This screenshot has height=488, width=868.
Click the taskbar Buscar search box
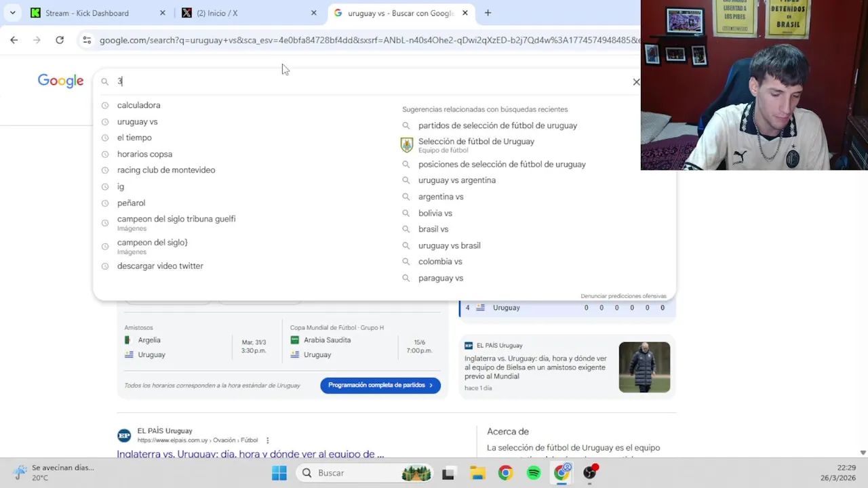pyautogui.click(x=366, y=473)
